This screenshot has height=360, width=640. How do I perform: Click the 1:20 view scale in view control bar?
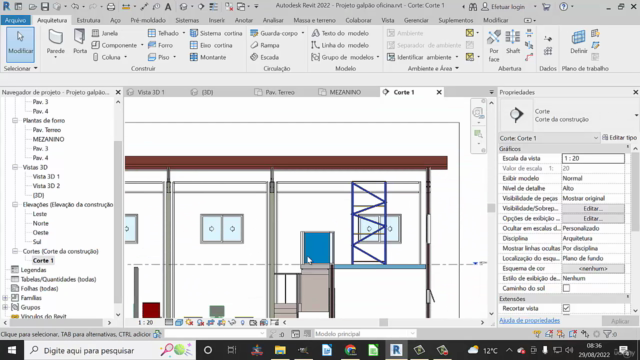(145, 322)
